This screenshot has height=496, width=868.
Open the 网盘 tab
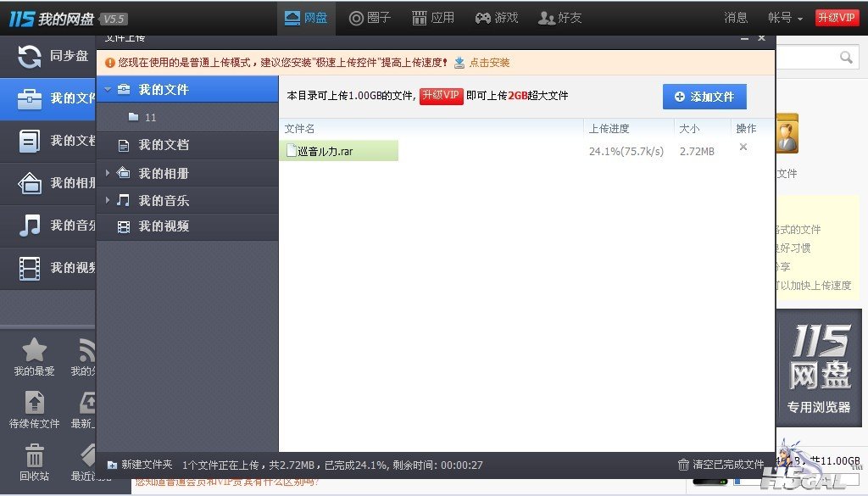coord(305,18)
